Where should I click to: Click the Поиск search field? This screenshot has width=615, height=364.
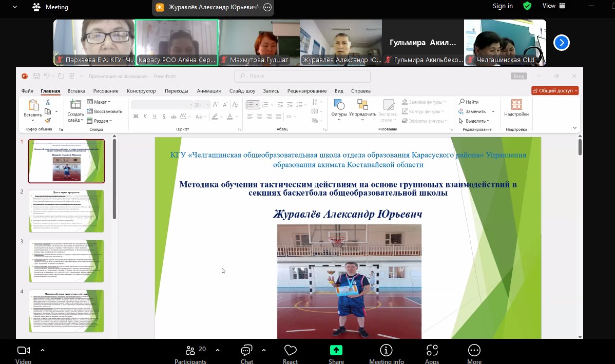coord(303,76)
